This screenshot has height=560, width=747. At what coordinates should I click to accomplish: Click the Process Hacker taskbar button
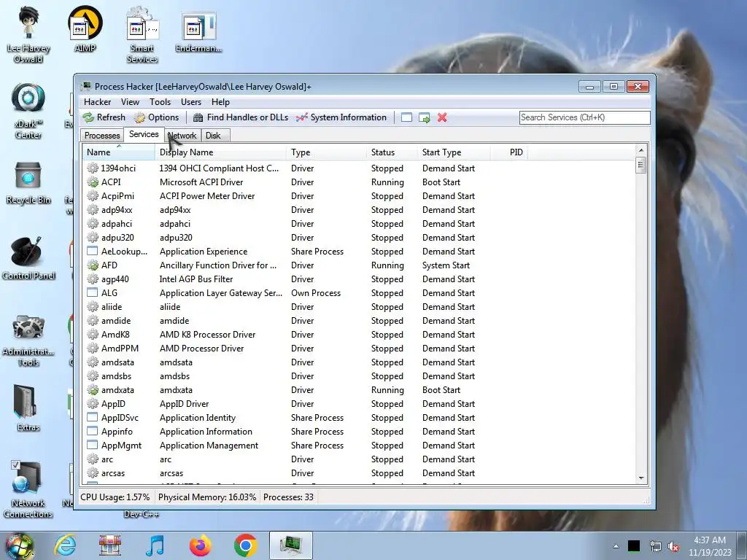(x=291, y=545)
